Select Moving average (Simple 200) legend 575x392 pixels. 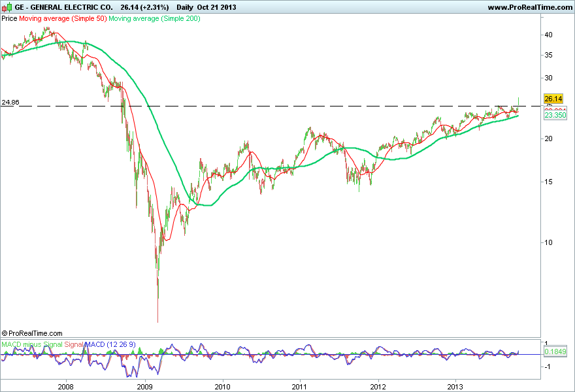154,18
